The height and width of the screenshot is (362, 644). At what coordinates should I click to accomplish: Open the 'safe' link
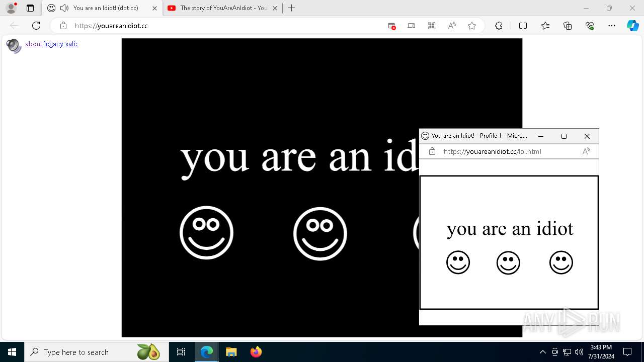coord(71,44)
